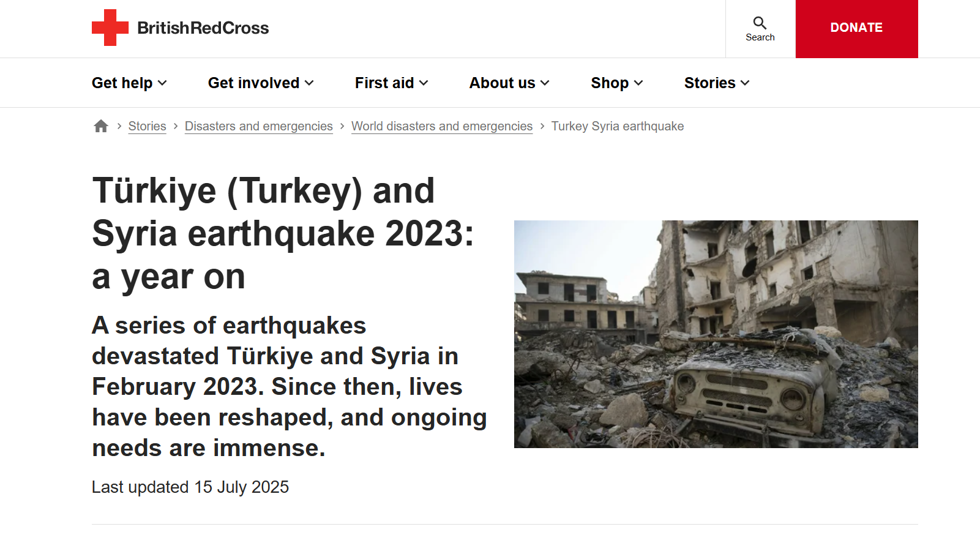Image resolution: width=980 pixels, height=543 pixels.
Task: Click the DONATE button
Action: 856,28
